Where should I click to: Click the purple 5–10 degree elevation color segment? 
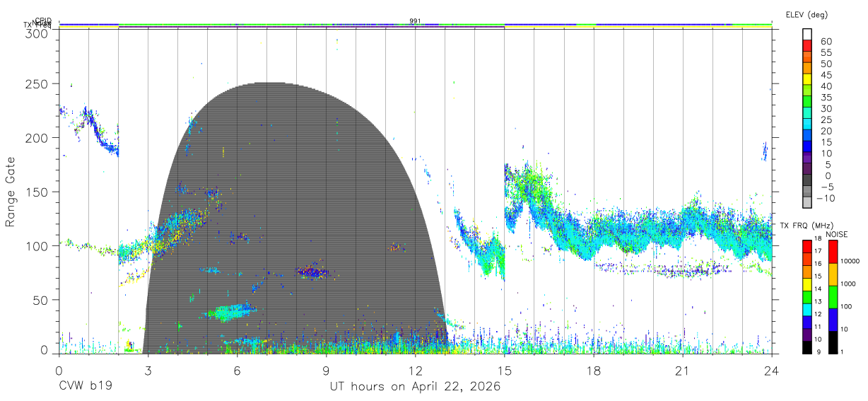click(x=807, y=158)
